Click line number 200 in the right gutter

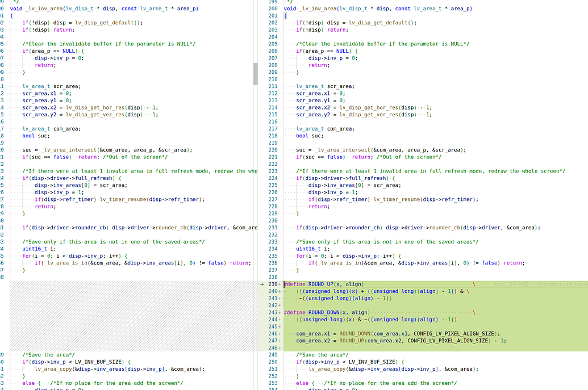pyautogui.click(x=273, y=9)
